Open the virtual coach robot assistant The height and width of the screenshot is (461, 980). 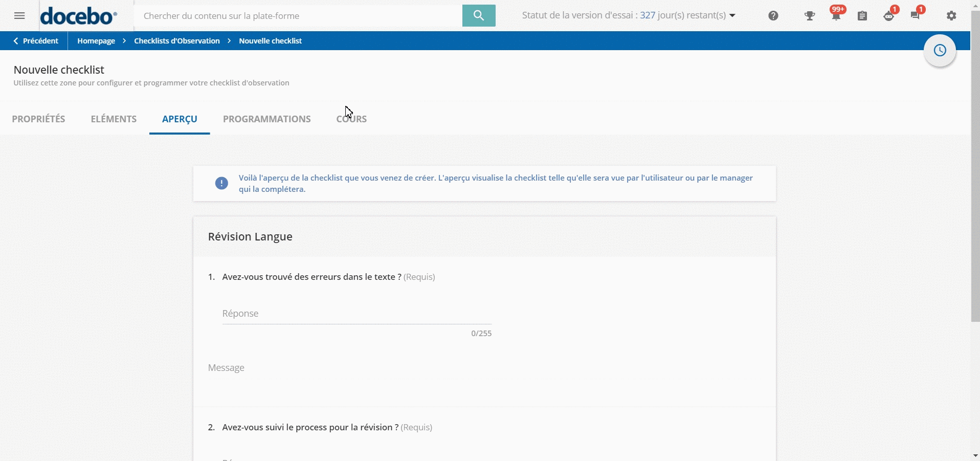click(889, 16)
